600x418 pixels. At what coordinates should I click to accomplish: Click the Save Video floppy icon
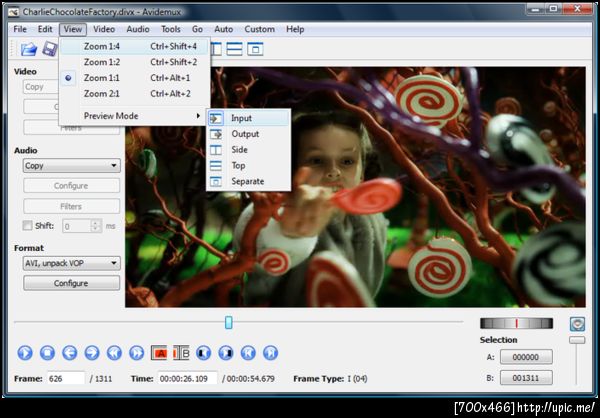point(50,49)
